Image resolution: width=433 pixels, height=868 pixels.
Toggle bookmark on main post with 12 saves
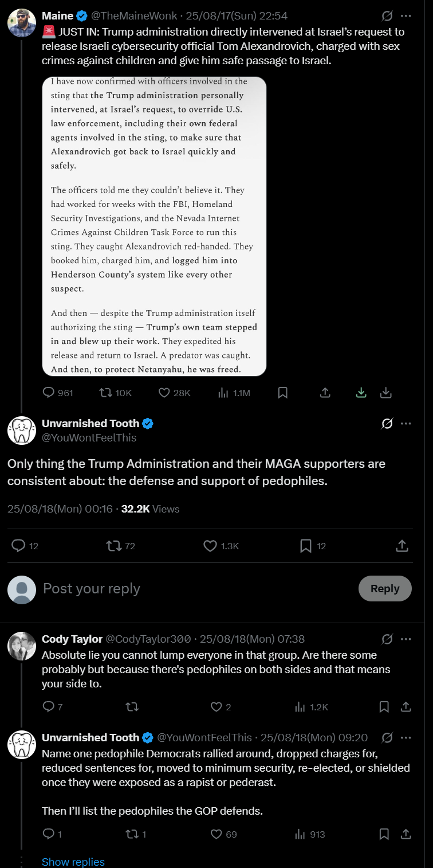(x=313, y=546)
